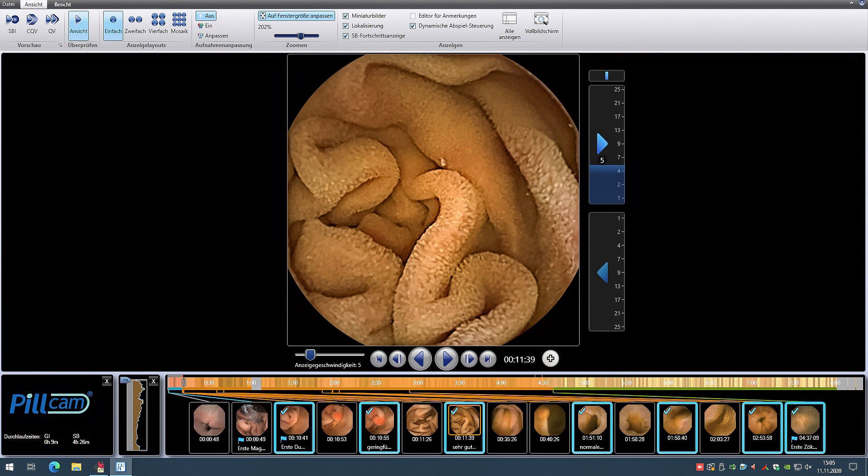Click the plus capture thumbnail button
Image resolution: width=868 pixels, height=476 pixels.
[550, 359]
